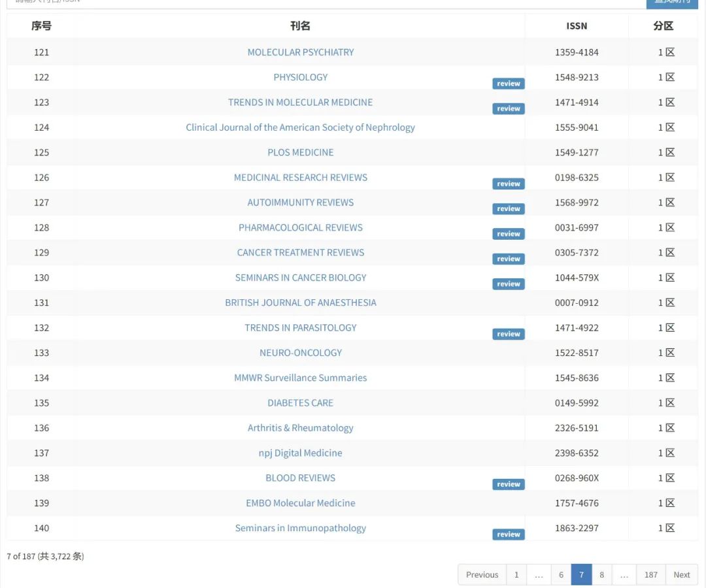Click review tag for AUTOIMMUNITY REVIEWS

pyautogui.click(x=508, y=209)
